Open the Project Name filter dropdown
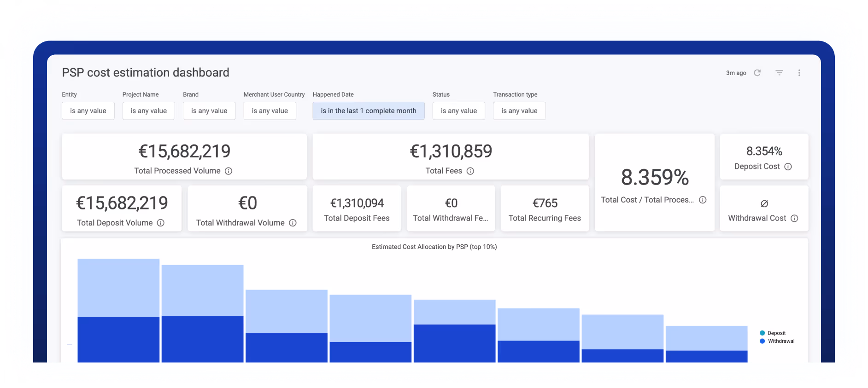 pos(149,111)
